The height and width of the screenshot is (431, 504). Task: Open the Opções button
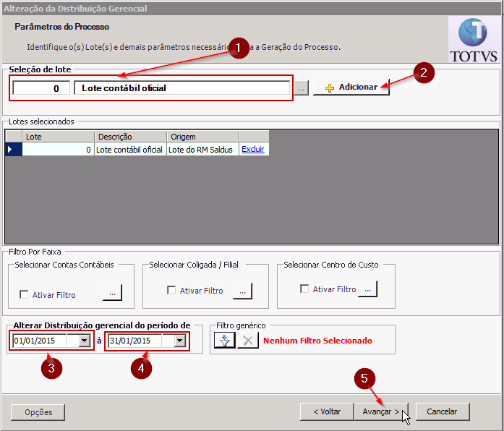point(38,411)
